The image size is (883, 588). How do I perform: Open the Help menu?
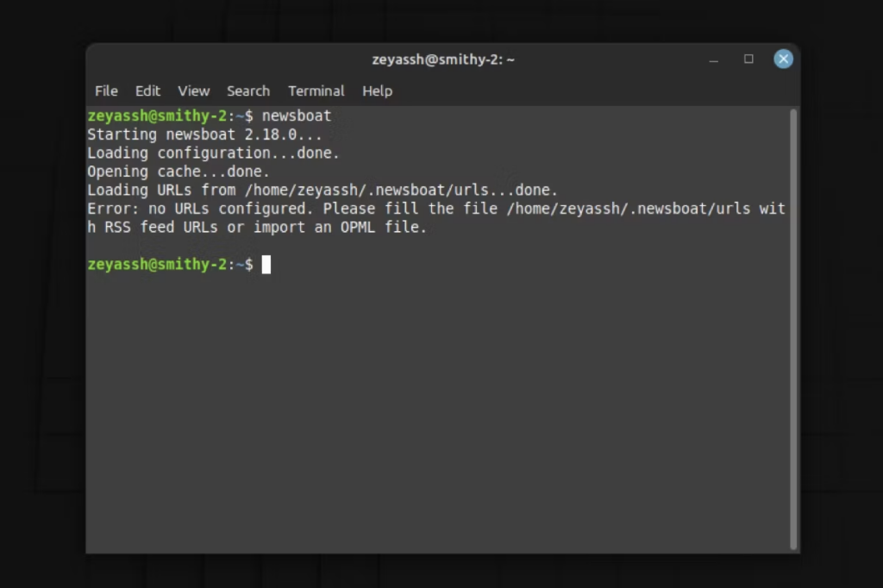pyautogui.click(x=378, y=91)
